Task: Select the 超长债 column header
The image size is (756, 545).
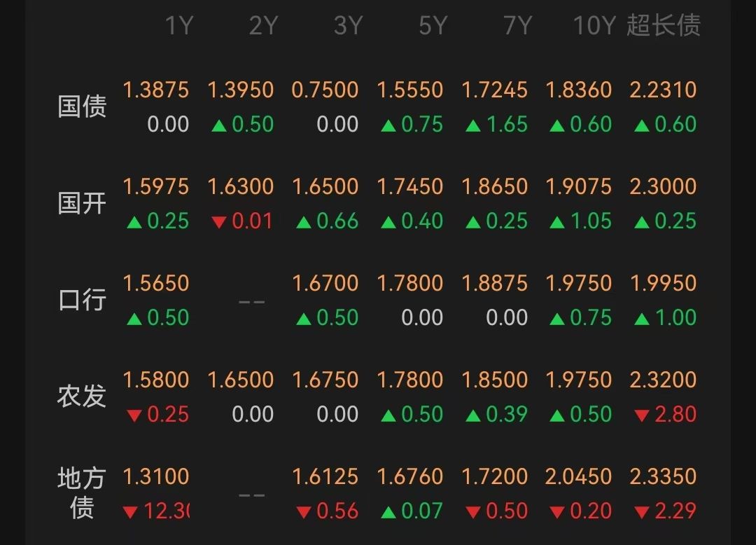Action: click(x=663, y=26)
